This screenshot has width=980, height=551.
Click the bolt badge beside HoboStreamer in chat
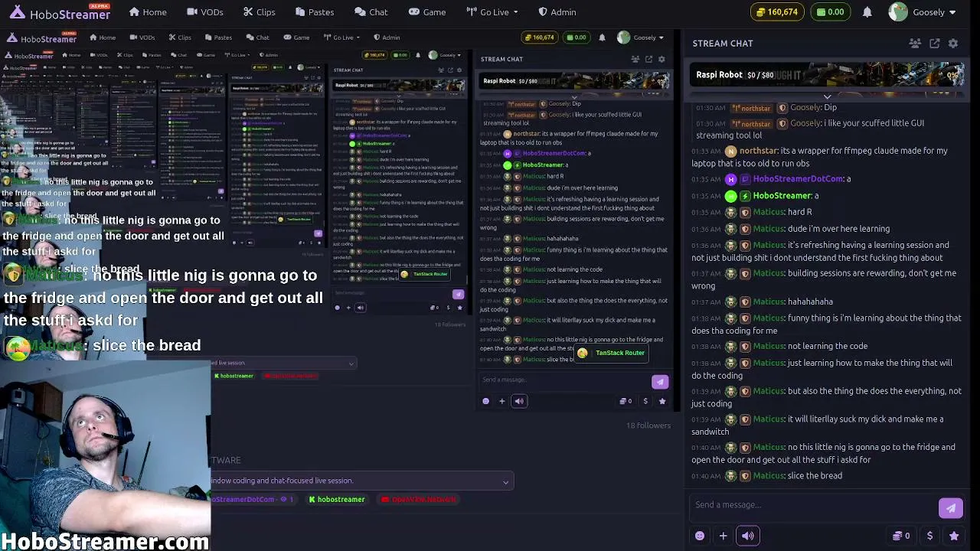pyautogui.click(x=745, y=196)
